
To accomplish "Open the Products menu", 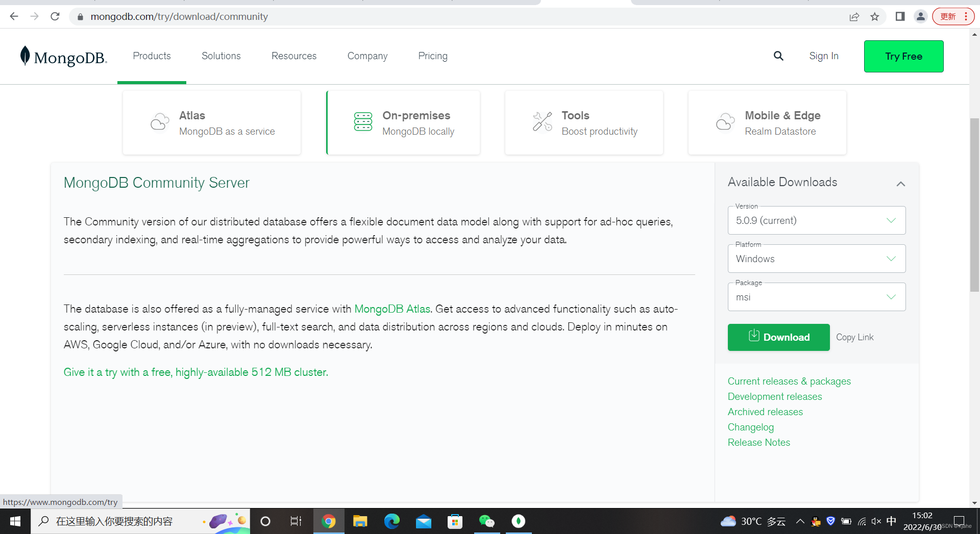I will (152, 56).
